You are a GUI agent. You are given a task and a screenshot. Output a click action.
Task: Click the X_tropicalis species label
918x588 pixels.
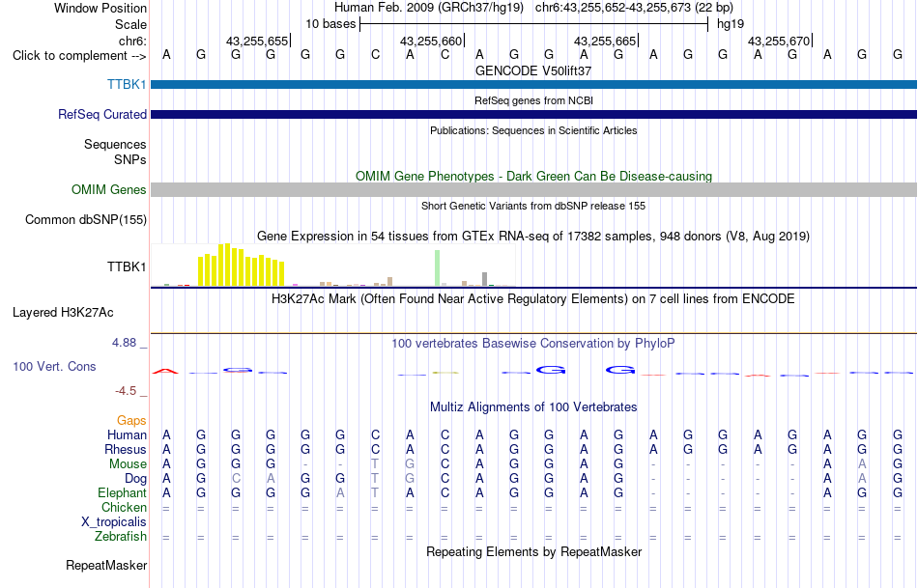pos(114,522)
